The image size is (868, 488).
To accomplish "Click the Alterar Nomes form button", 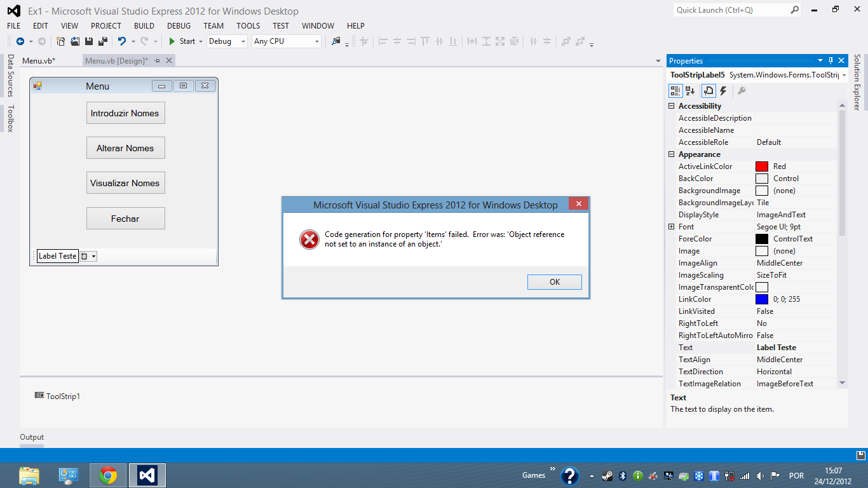I will click(x=125, y=148).
